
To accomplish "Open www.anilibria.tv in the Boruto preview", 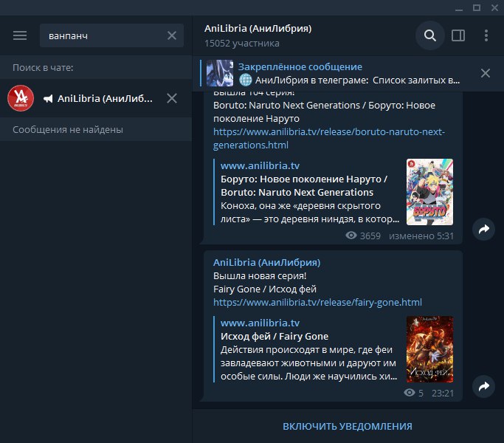I will click(260, 165).
